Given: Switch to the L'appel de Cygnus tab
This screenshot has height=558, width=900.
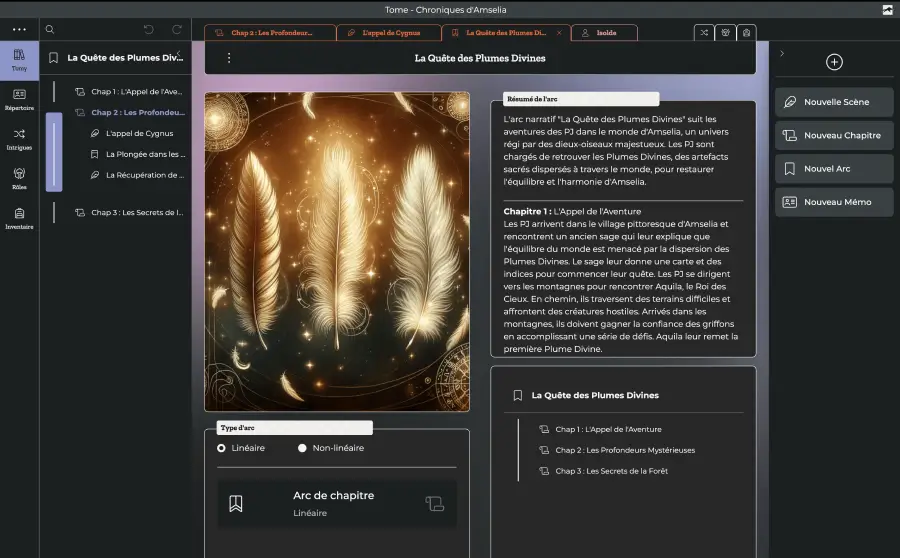Looking at the screenshot, I should click(x=389, y=33).
